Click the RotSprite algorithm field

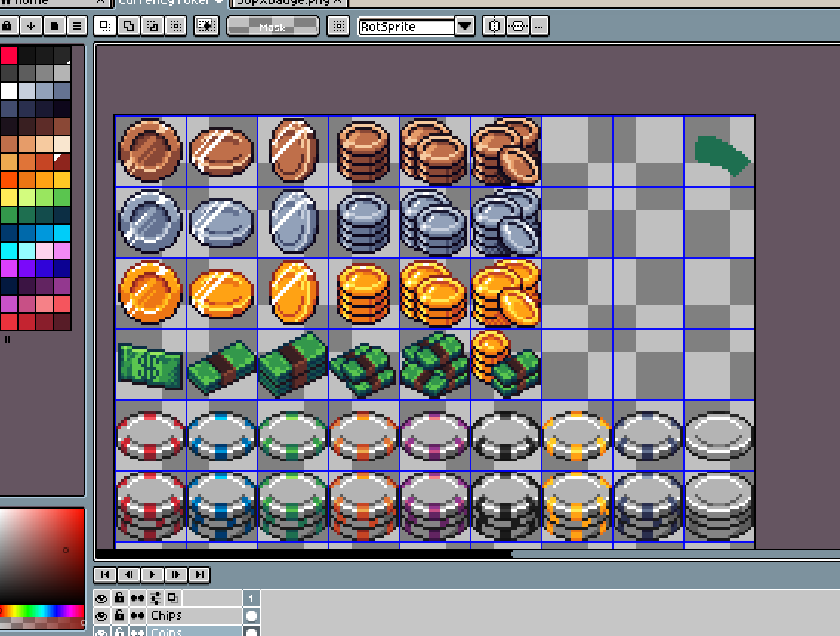tap(406, 26)
